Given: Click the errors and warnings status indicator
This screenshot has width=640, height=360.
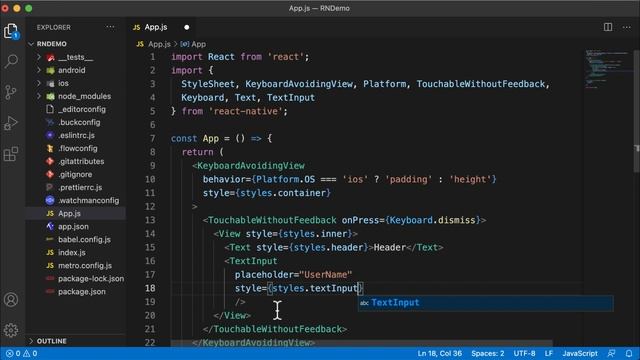Looking at the screenshot, I should [21, 353].
